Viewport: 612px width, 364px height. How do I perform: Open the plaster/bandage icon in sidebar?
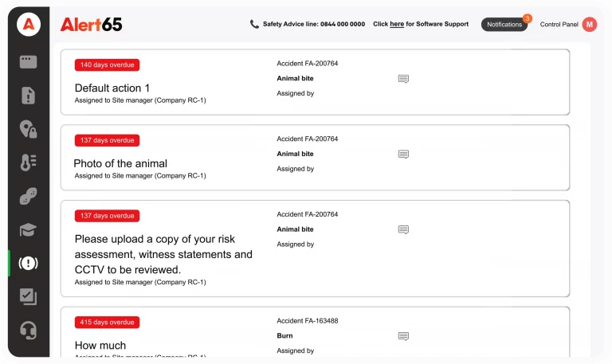coord(29,197)
